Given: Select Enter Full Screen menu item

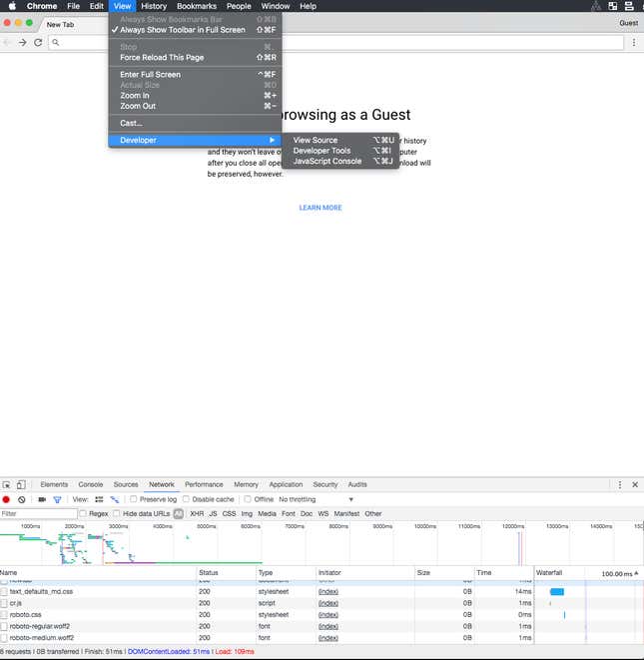Looking at the screenshot, I should click(195, 75).
